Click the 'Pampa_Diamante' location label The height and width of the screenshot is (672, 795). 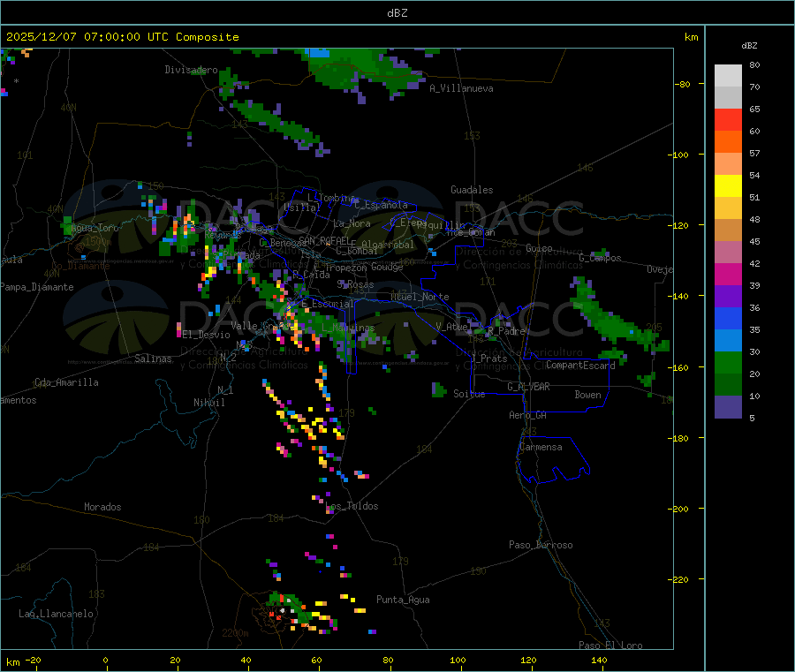(37, 287)
